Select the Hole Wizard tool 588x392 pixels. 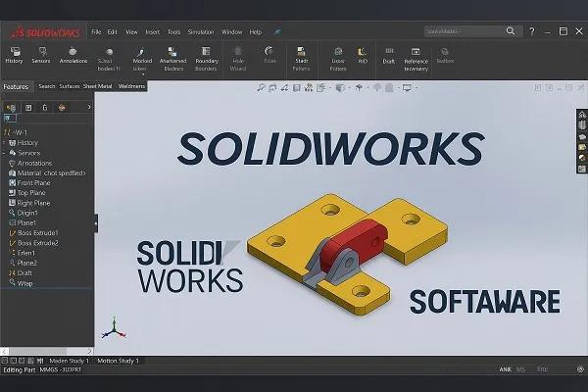[x=238, y=59]
